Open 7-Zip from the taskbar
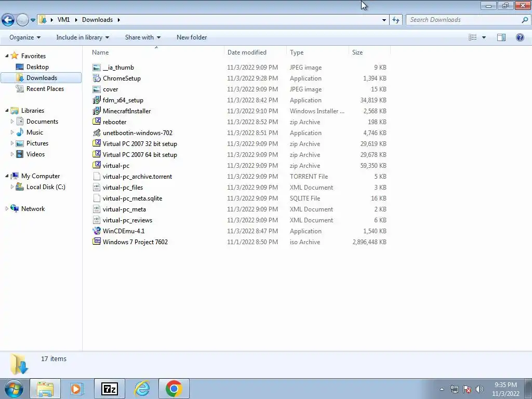This screenshot has height=399, width=532. [x=109, y=389]
